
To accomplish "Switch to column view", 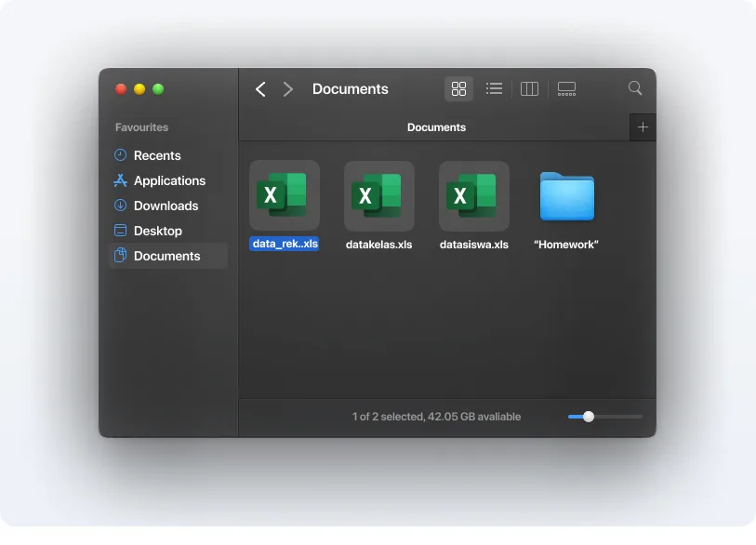I will click(529, 88).
